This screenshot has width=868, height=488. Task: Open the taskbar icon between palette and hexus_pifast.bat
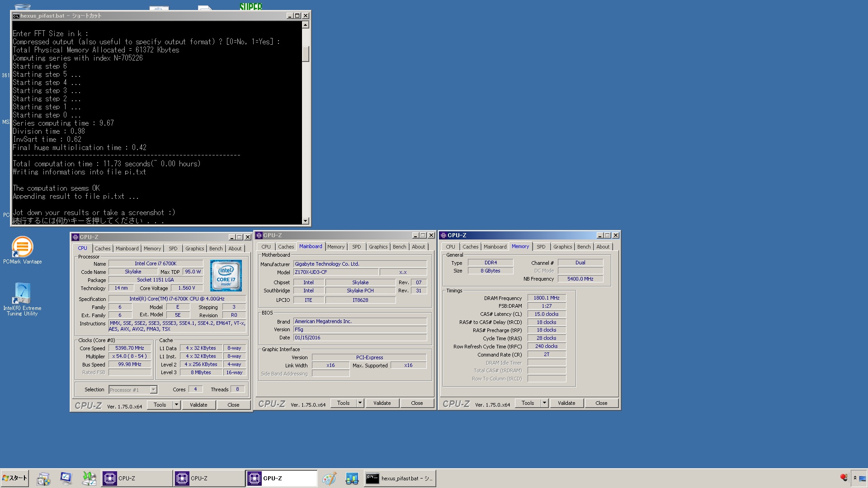(352, 479)
